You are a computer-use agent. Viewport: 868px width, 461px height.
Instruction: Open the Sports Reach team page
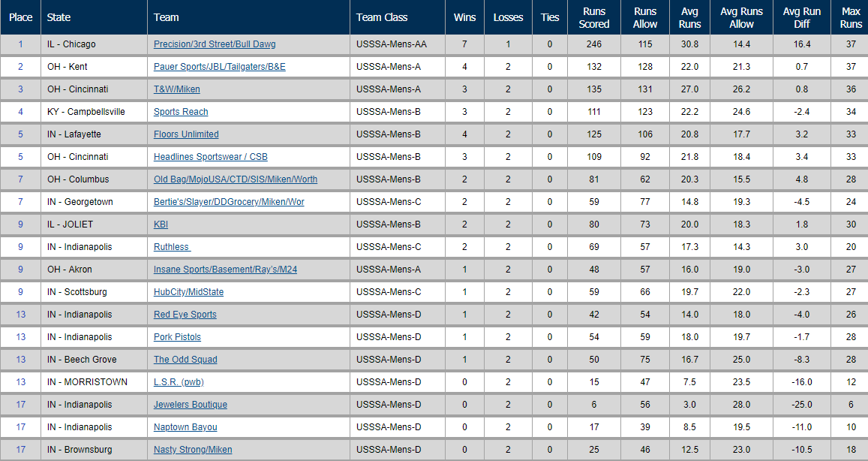coord(181,112)
